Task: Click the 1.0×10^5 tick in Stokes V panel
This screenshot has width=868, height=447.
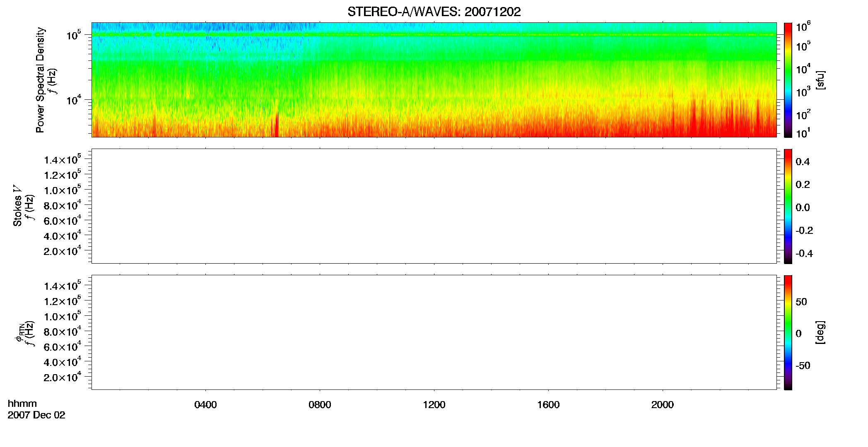Action: tap(63, 190)
